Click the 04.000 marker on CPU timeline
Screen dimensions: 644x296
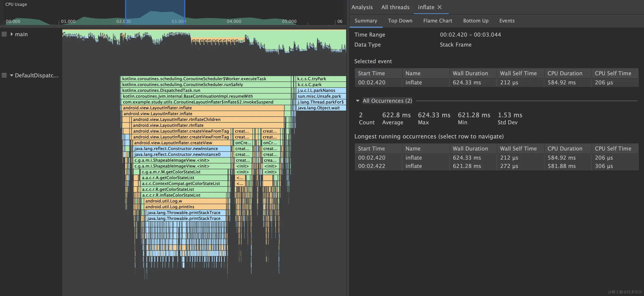234,22
